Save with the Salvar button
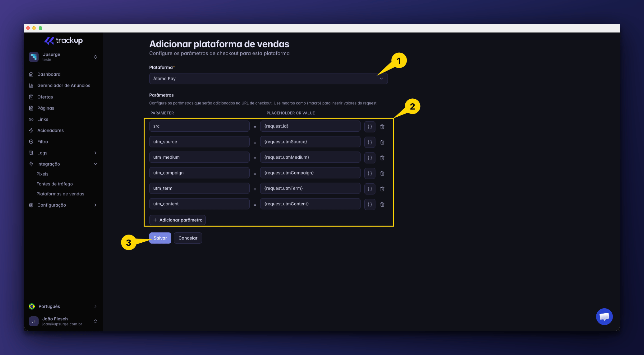 point(160,238)
